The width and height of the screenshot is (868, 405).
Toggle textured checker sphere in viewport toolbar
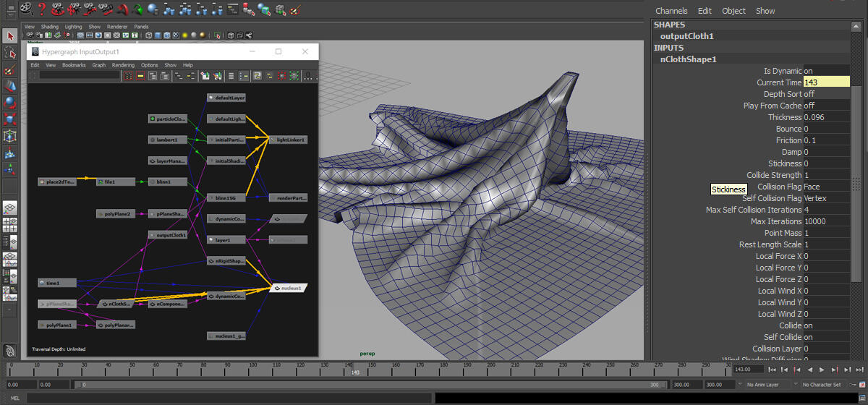point(176,35)
